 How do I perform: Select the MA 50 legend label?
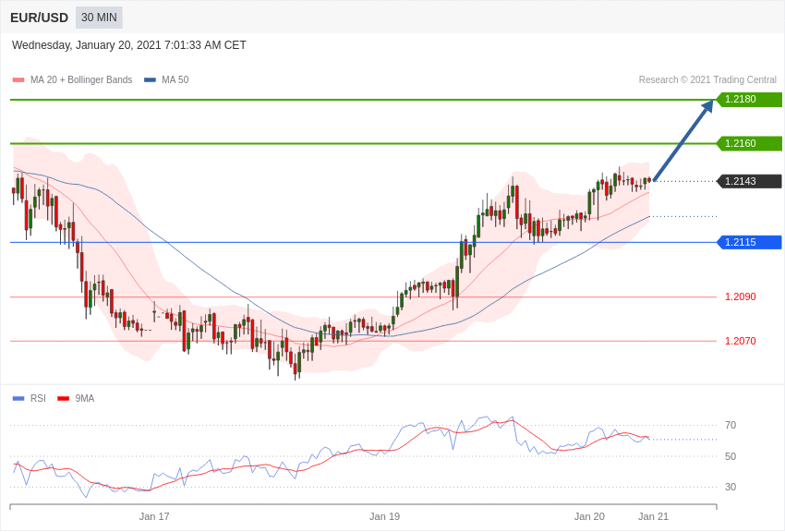175,80
